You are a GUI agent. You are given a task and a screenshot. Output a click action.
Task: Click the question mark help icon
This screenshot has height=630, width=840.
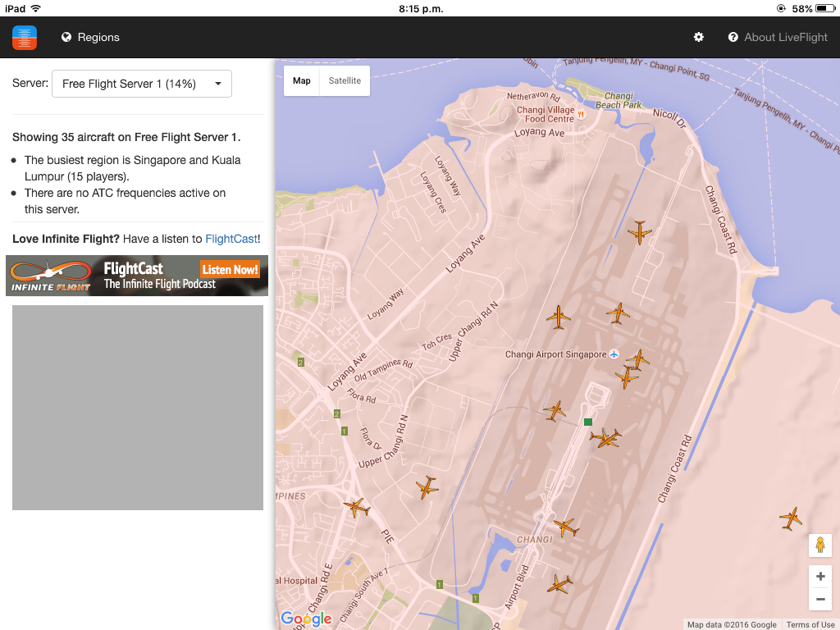[x=733, y=37]
